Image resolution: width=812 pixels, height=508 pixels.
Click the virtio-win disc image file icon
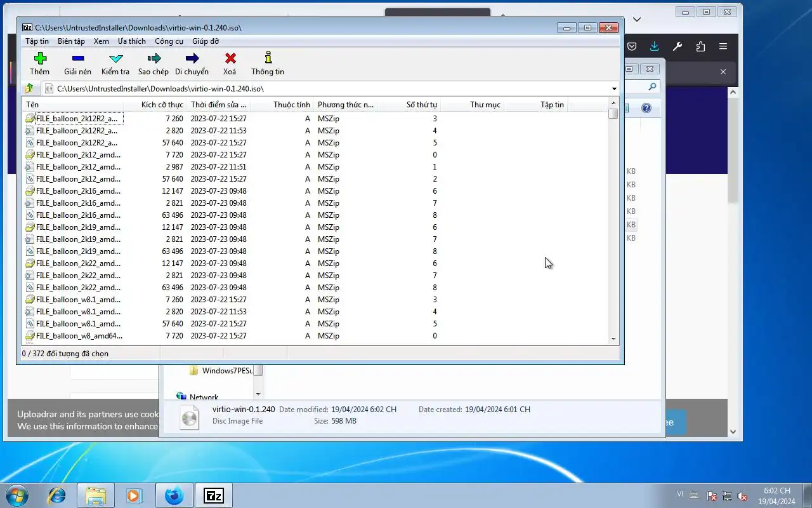pos(189,417)
